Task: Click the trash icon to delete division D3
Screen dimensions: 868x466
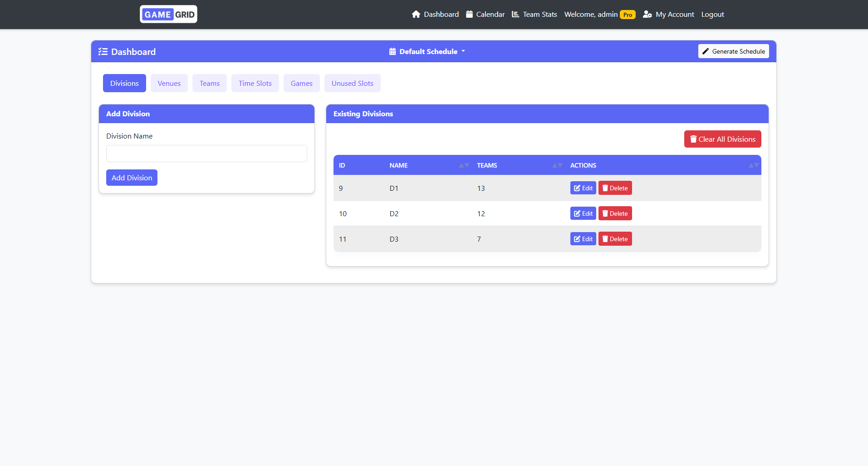Action: (x=604, y=238)
